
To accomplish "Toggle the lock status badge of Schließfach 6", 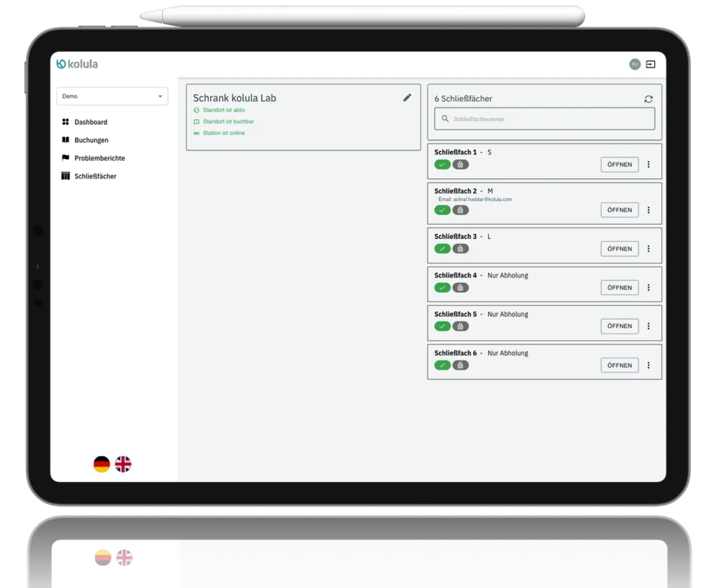I will (x=460, y=365).
